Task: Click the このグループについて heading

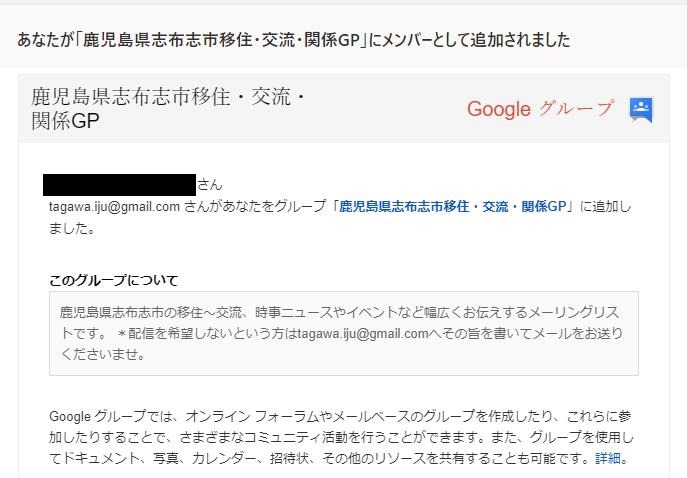Action: (x=113, y=280)
